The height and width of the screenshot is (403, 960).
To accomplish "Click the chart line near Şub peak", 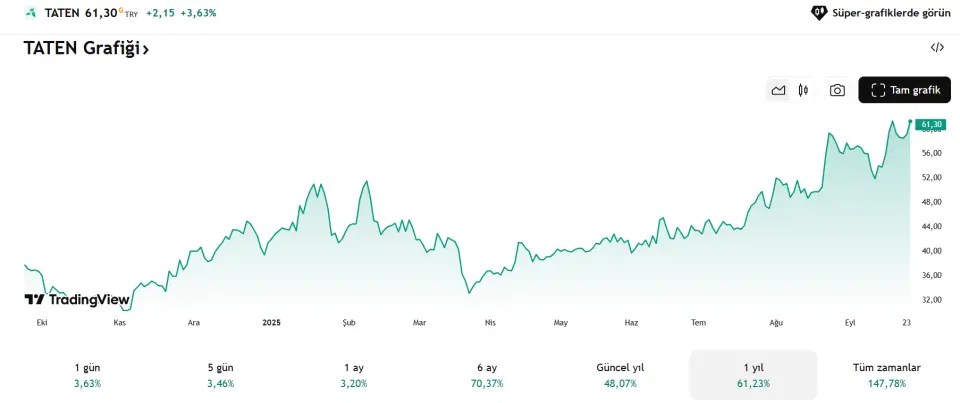I will [x=367, y=182].
